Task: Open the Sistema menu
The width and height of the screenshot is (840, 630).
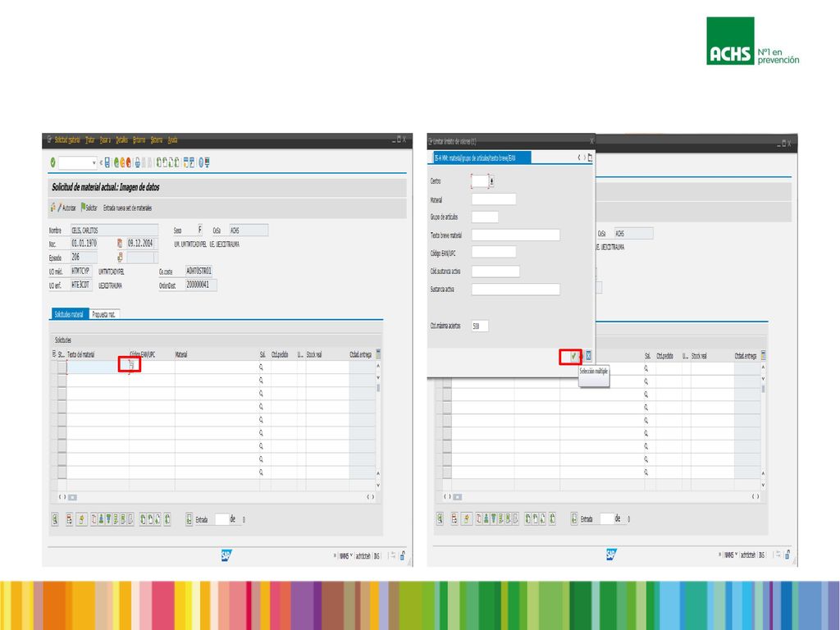Action: (157, 139)
